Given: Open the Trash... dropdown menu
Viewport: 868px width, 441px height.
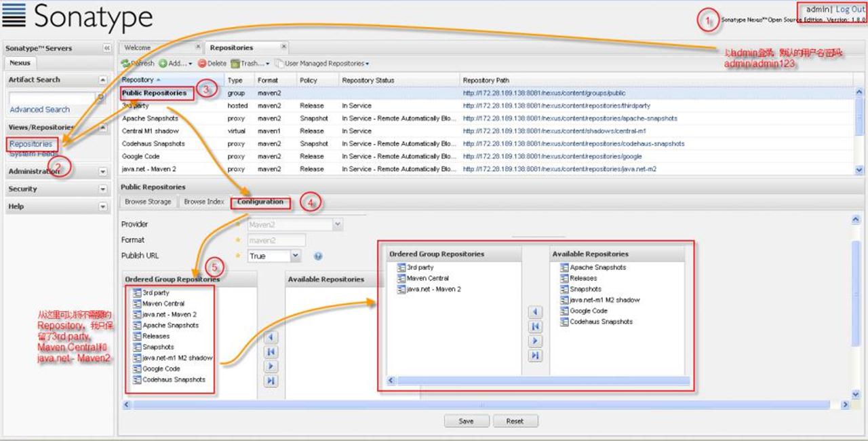Looking at the screenshot, I should 250,63.
